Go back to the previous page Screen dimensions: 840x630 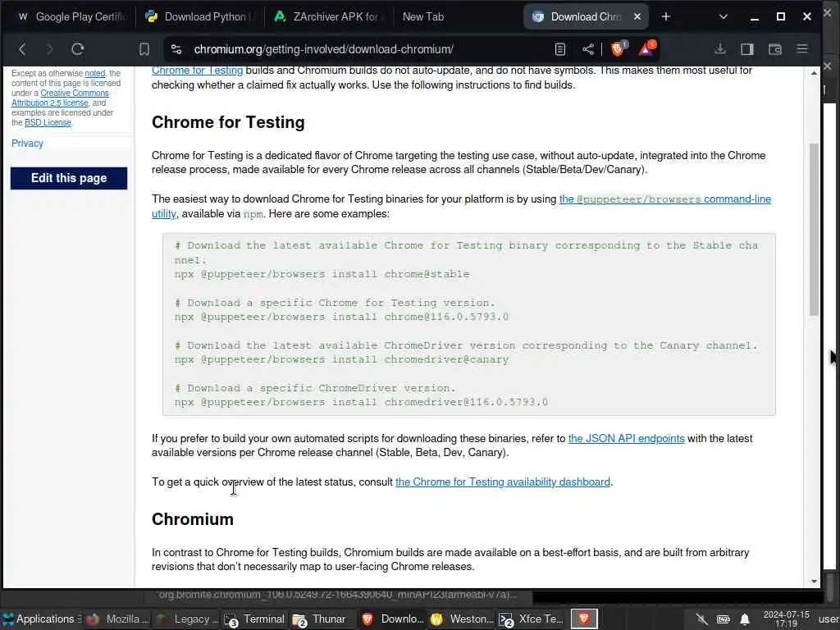[x=22, y=49]
